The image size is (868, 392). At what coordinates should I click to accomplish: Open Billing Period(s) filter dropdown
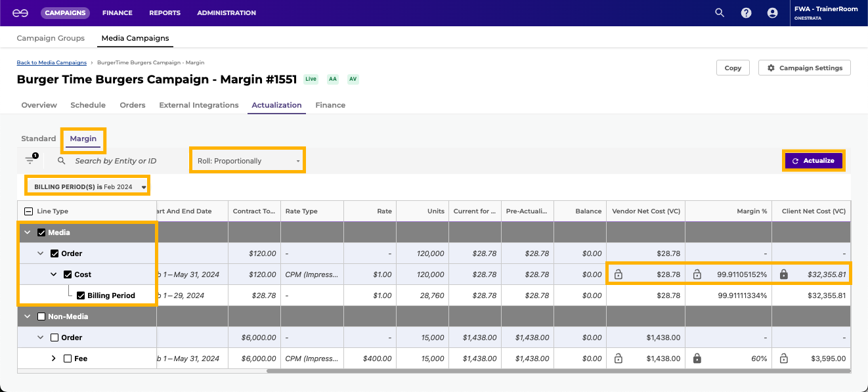[87, 186]
